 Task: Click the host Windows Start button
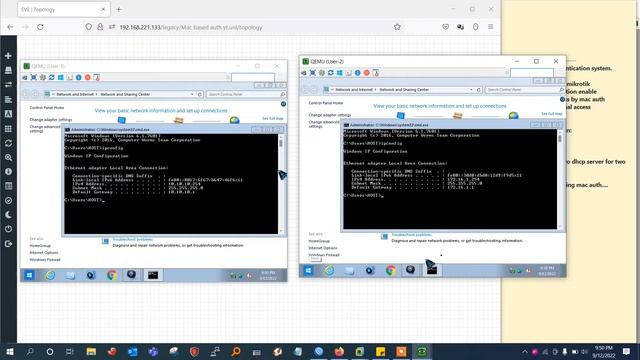tap(9, 351)
